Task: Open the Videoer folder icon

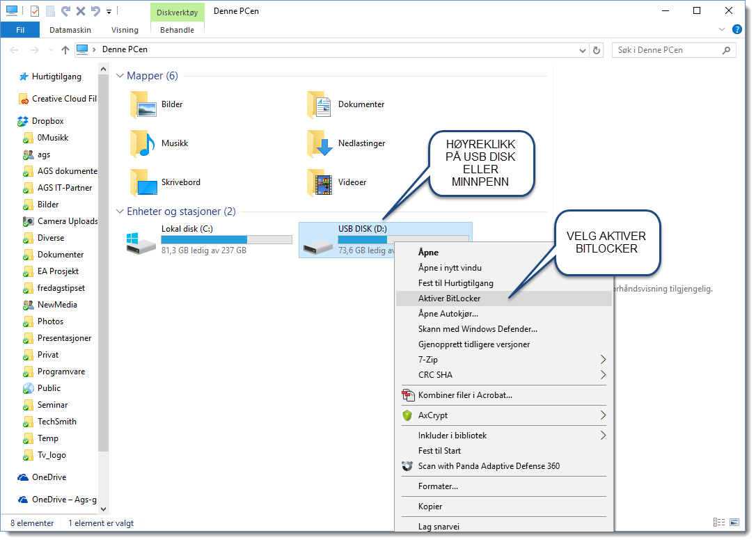Action: pyautogui.click(x=320, y=182)
